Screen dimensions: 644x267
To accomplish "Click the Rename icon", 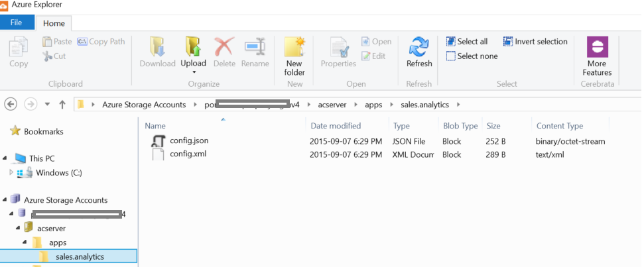I will pyautogui.click(x=255, y=48).
